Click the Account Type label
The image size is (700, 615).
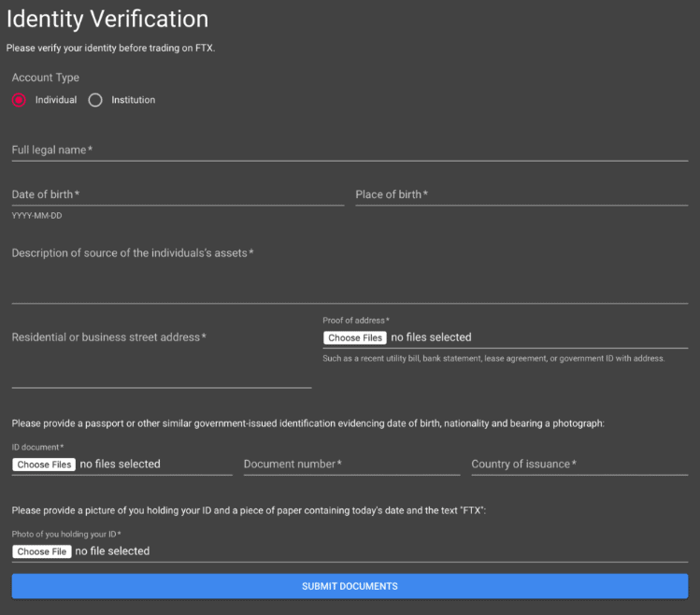(x=45, y=78)
